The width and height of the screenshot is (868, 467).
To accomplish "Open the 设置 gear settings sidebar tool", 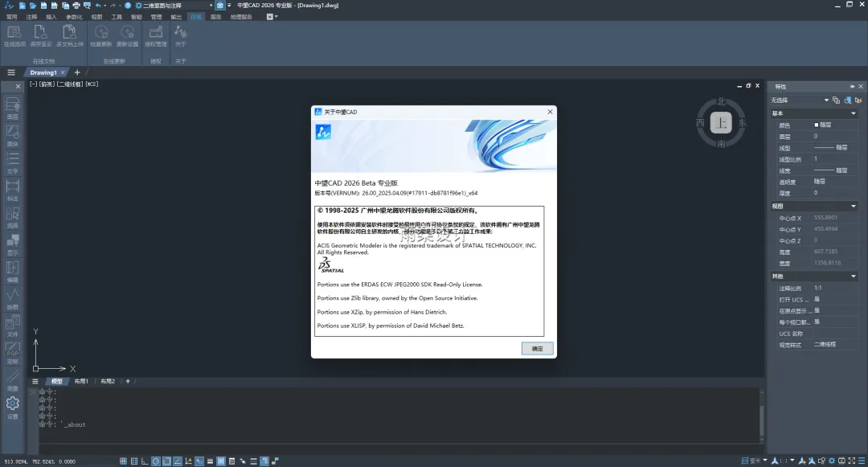I will pyautogui.click(x=12, y=408).
